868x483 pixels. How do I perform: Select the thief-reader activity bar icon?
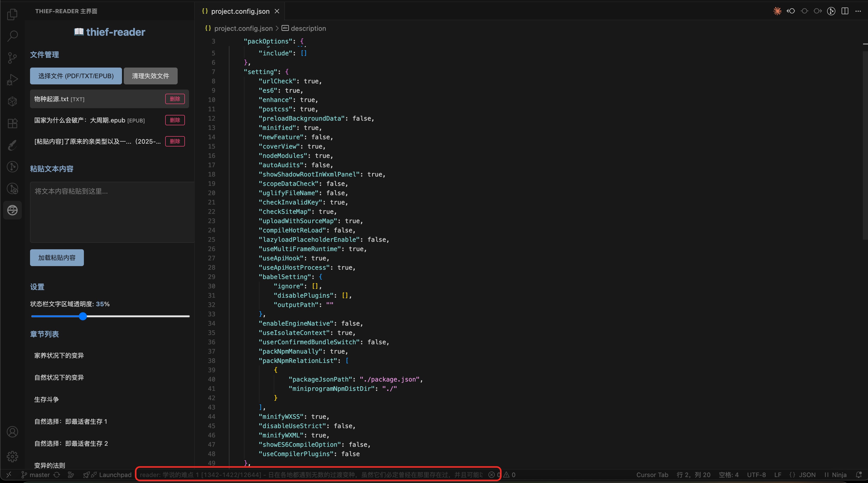pos(12,210)
